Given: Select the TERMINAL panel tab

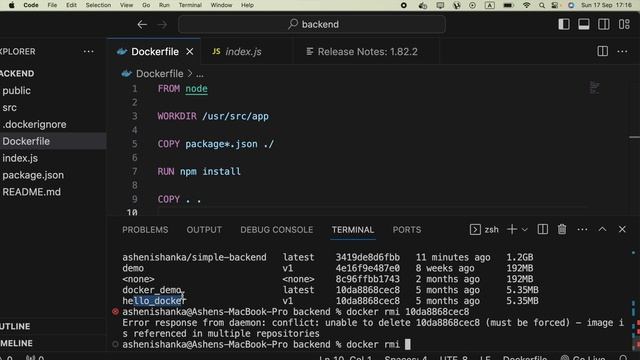Looking at the screenshot, I should pyautogui.click(x=353, y=230).
